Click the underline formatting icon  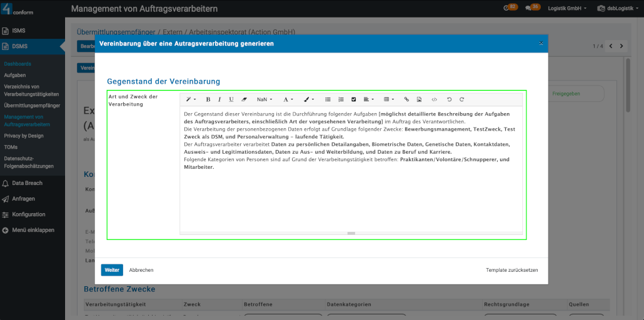coord(231,99)
